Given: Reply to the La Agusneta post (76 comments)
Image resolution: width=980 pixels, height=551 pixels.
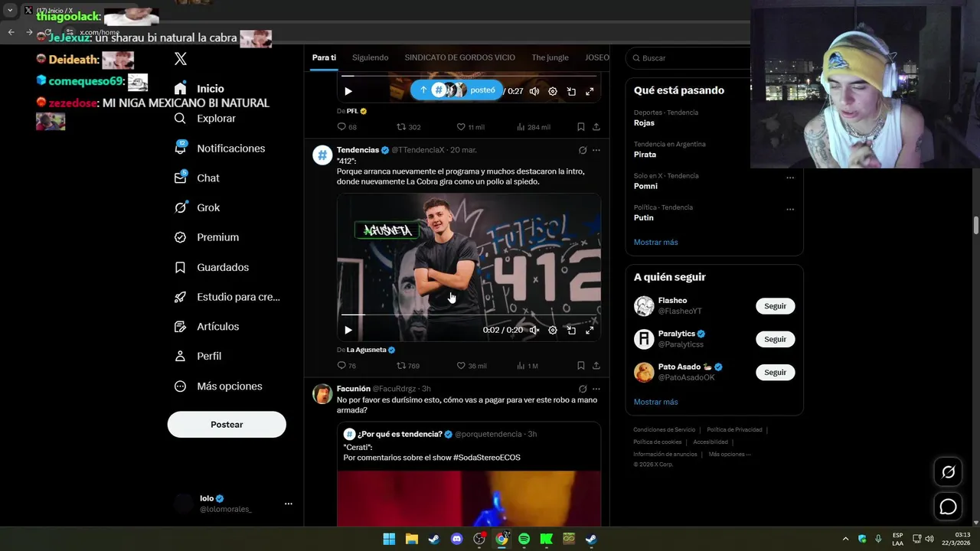Looking at the screenshot, I should [x=347, y=366].
